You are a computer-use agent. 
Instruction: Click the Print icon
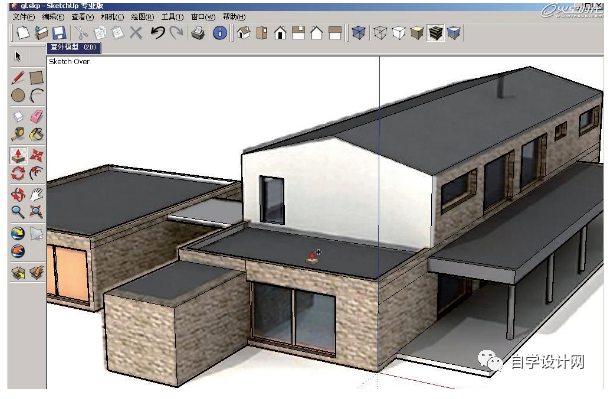click(x=198, y=33)
